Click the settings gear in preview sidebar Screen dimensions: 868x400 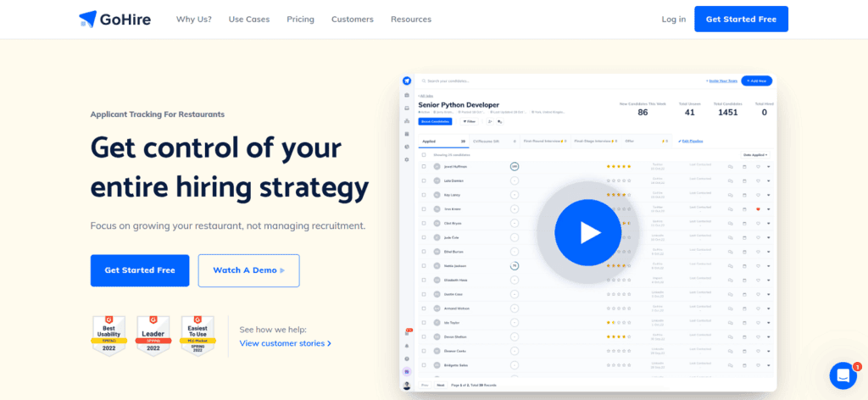click(x=407, y=159)
